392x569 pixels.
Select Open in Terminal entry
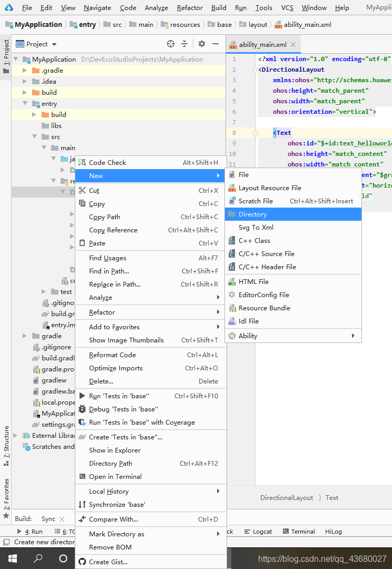click(151, 476)
